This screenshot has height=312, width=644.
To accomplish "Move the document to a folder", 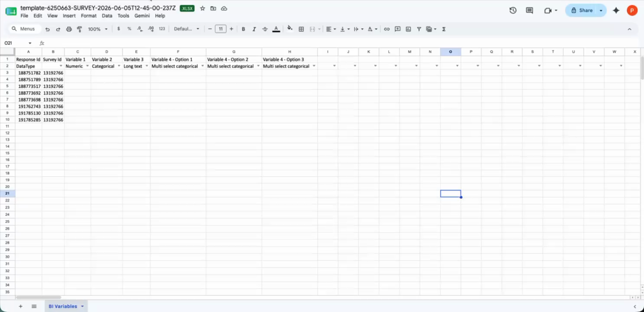I will [x=213, y=8].
